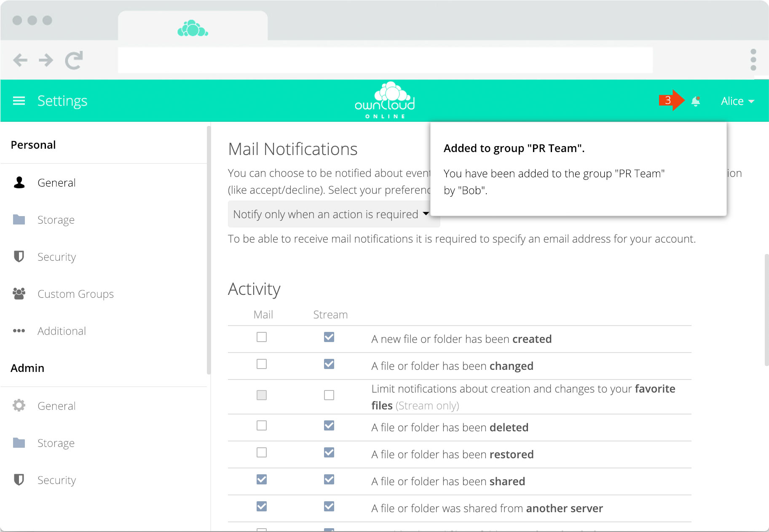Click the Custom Groups people icon

pos(19,294)
